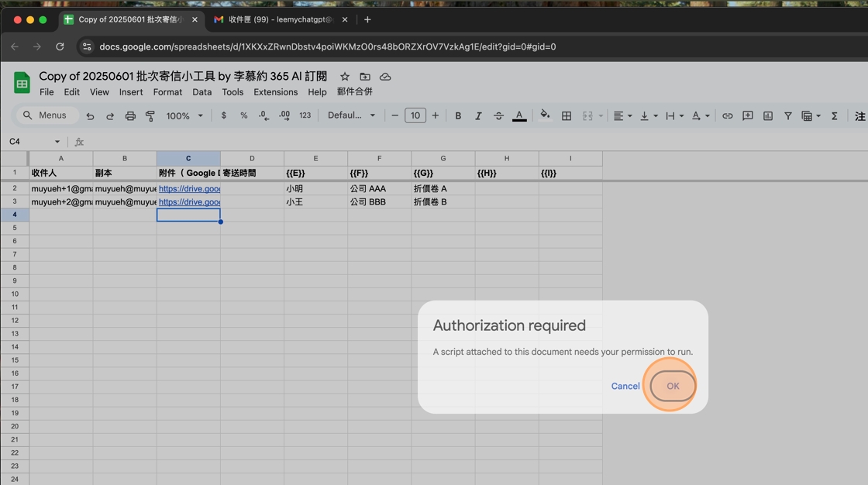Open the filter views dropdown

[x=811, y=115]
